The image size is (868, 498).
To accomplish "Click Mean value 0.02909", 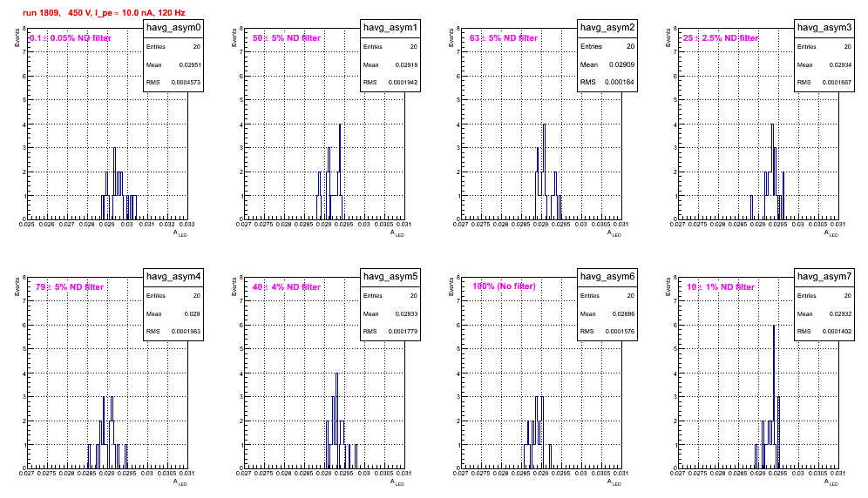I will click(x=622, y=64).
